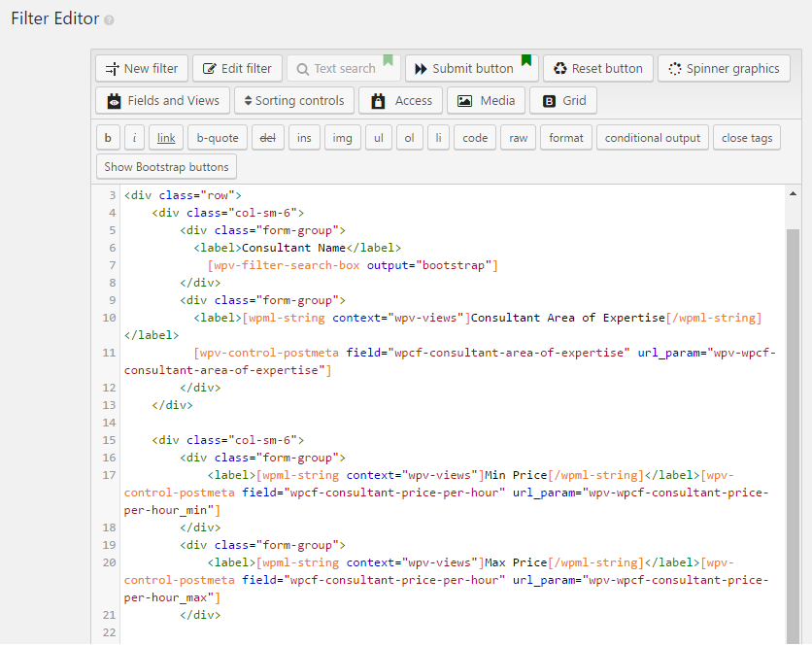Screen dimensions: 812x646
Task: Click the Reset button recycle icon
Action: point(559,68)
